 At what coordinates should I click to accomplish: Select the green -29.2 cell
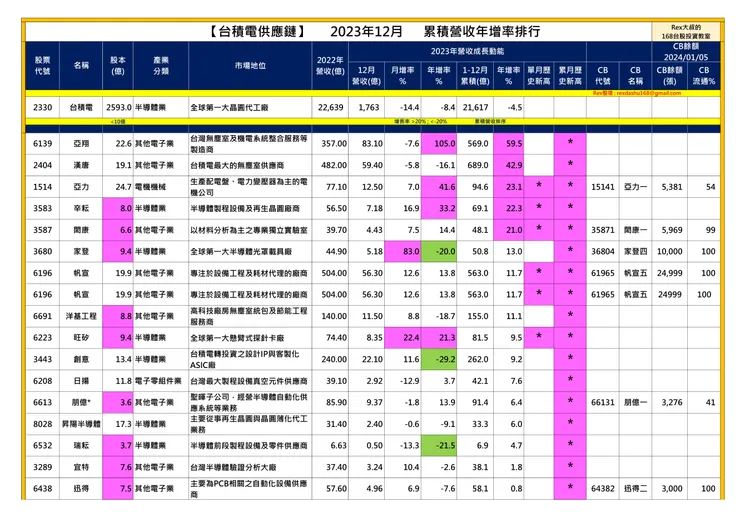(x=439, y=359)
